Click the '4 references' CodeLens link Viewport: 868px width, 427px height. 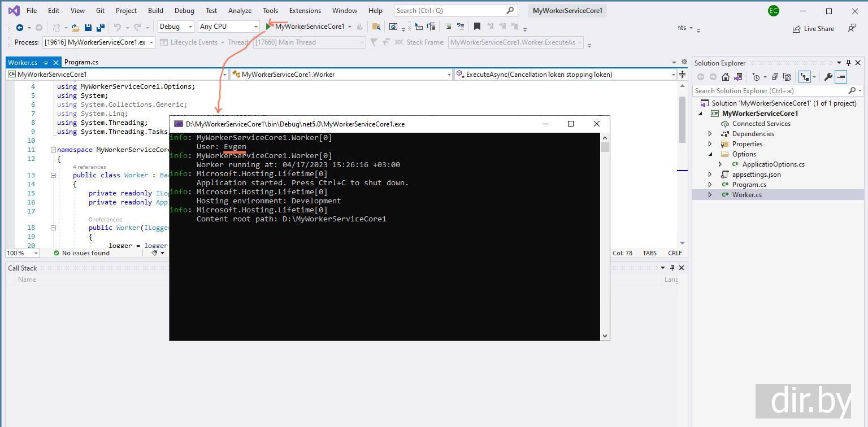click(x=89, y=167)
